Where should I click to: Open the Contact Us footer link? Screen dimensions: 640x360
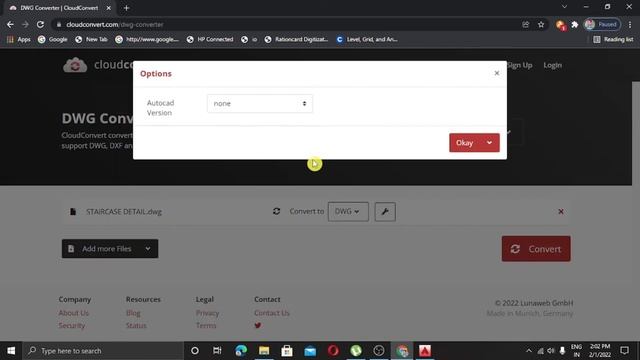271,313
